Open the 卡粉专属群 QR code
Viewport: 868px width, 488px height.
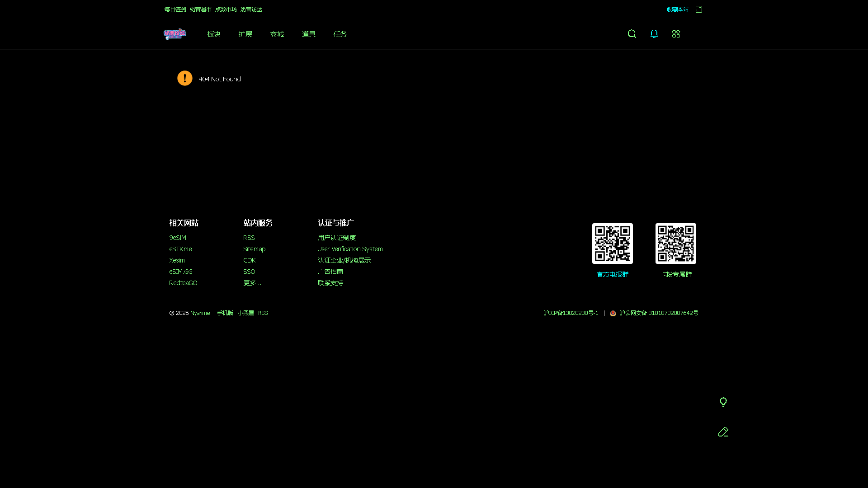coord(675,243)
